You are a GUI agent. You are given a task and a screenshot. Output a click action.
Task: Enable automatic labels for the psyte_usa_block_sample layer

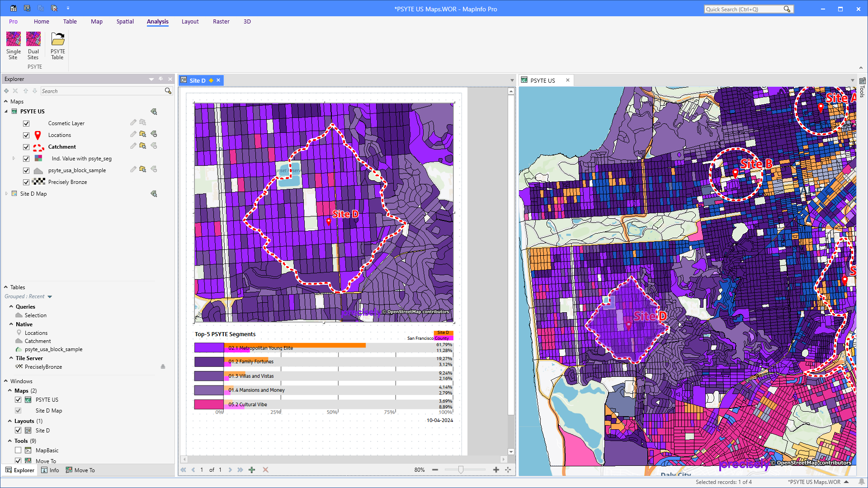[x=154, y=169]
